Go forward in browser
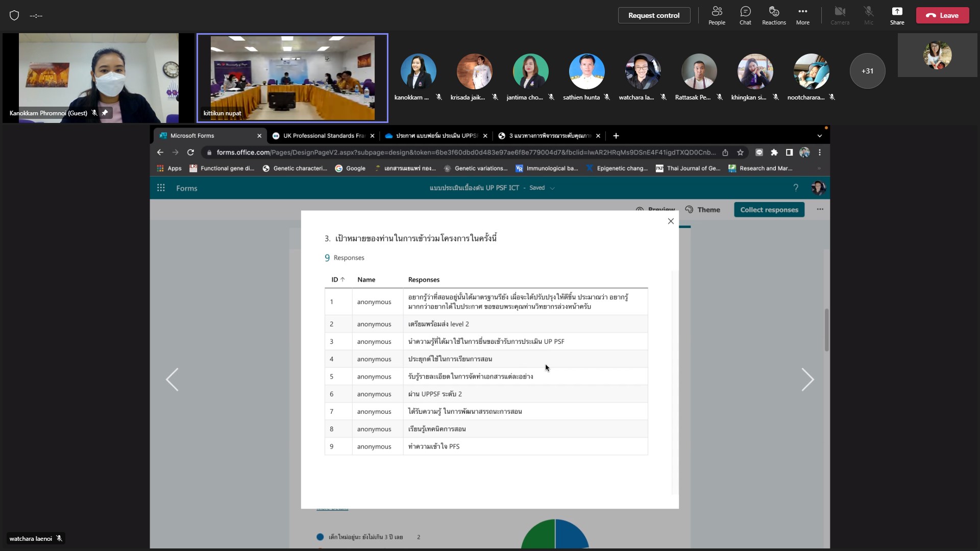Viewport: 980px width, 551px height. [175, 152]
